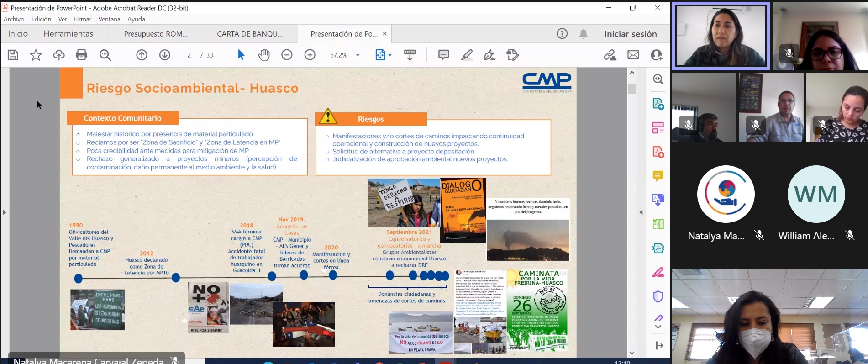Image resolution: width=868 pixels, height=364 pixels.
Task: Select the Hand pan tool
Action: click(264, 55)
